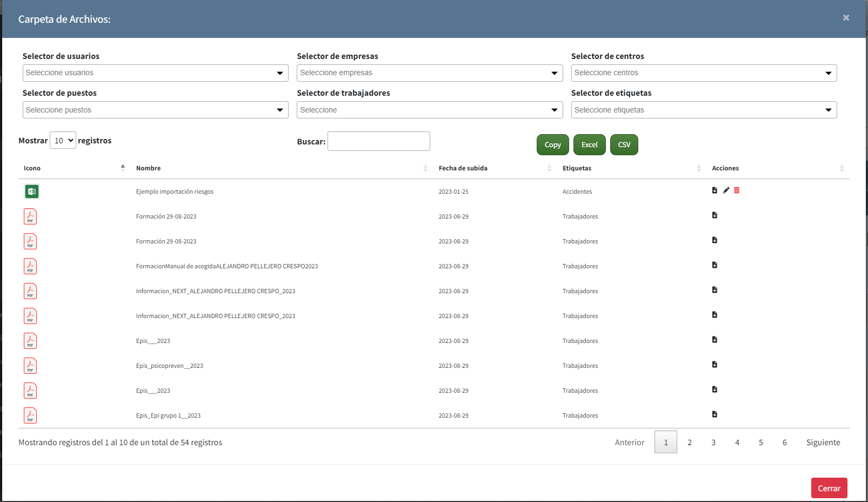Click the Excel icon of the first row
Image resolution: width=868 pixels, height=502 pixels.
click(31, 191)
